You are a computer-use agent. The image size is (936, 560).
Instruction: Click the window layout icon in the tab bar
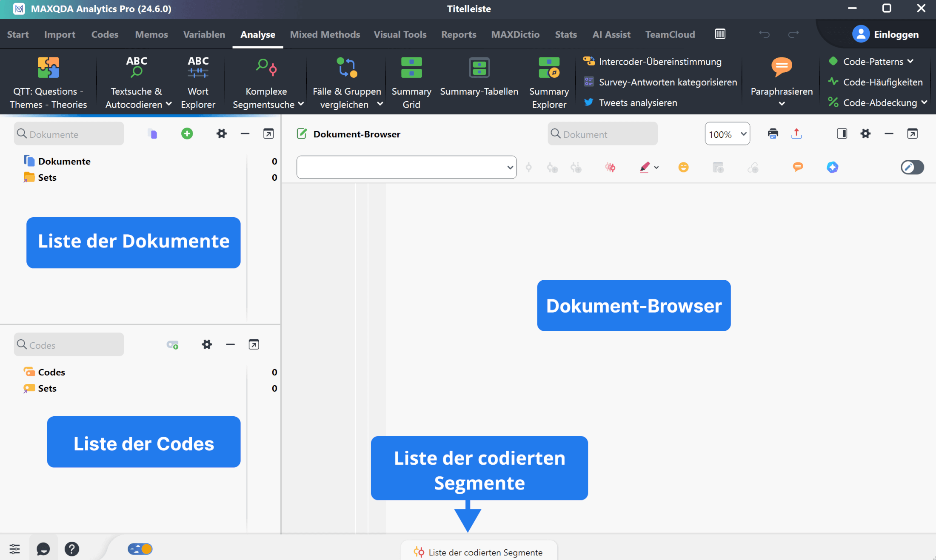[x=720, y=34]
